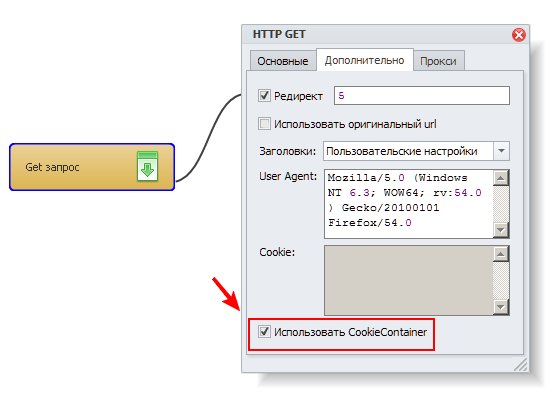Select the Get запрос action block
551x395 pixels.
92,167
